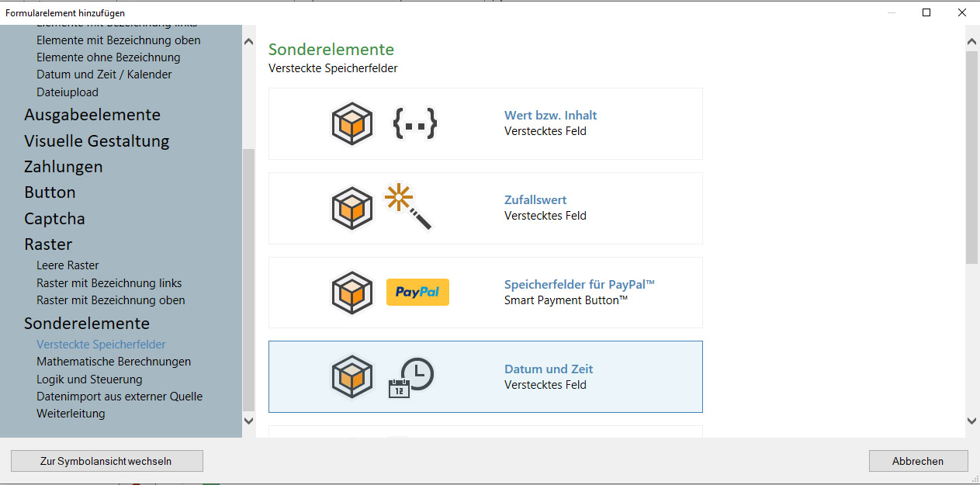Click the clock and calendar icon
Viewport: 980px width, 485px height.
(x=410, y=377)
